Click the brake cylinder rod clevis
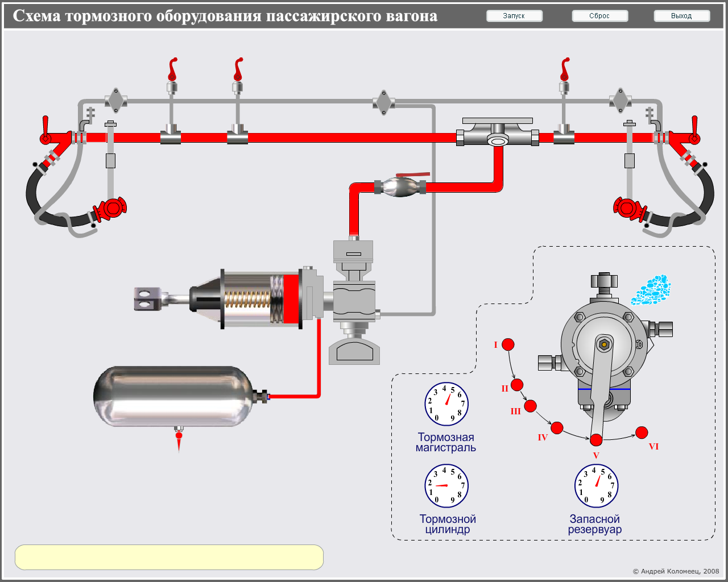The height and width of the screenshot is (582, 728). click(147, 299)
